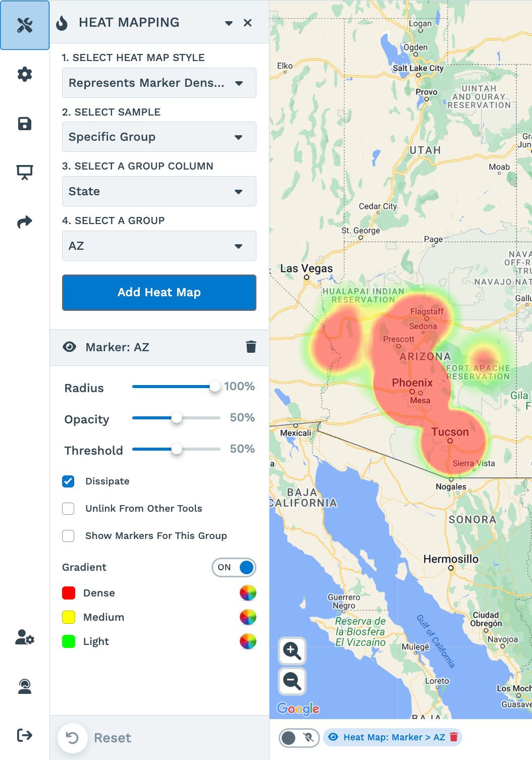The image size is (532, 760).
Task: Uncheck the Dissipate checkbox
Action: [x=68, y=481]
